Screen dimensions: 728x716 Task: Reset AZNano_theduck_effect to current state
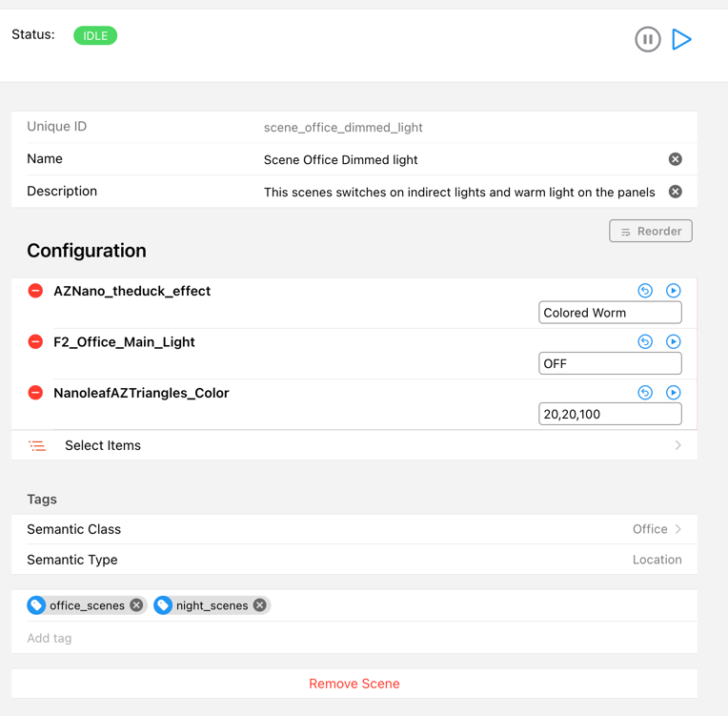(645, 291)
